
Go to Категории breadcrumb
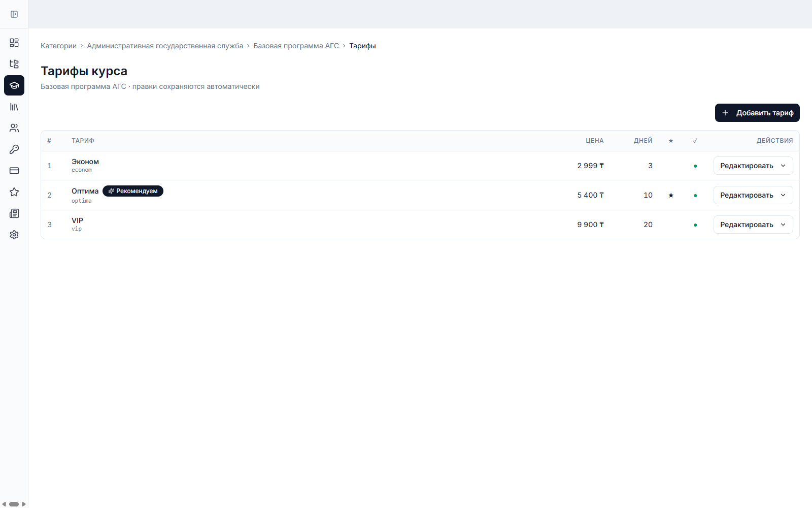[58, 46]
